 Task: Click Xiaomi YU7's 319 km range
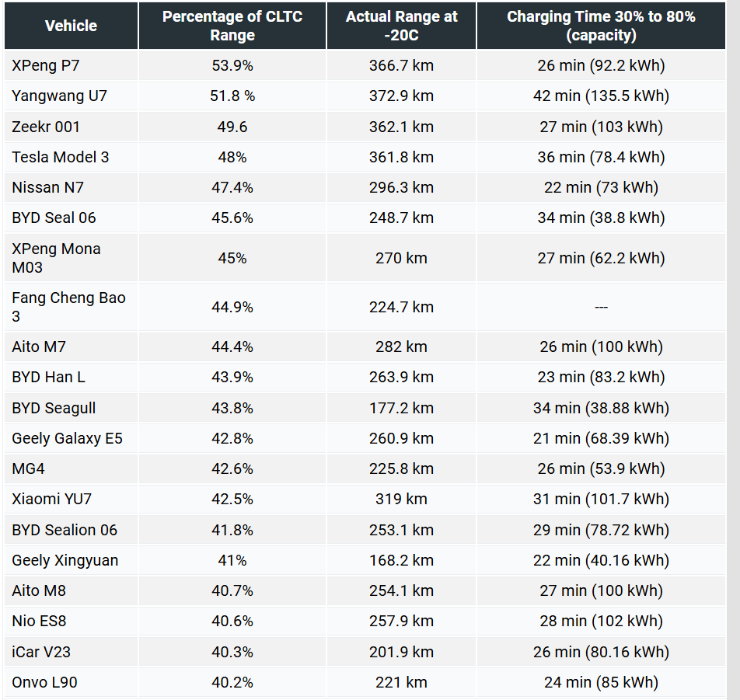click(401, 499)
